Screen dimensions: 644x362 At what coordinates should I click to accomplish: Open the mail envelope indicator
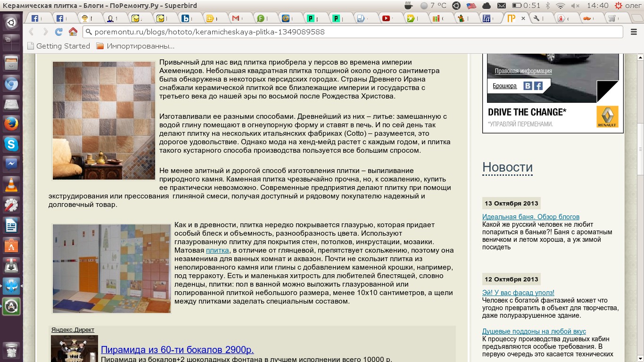point(501,6)
